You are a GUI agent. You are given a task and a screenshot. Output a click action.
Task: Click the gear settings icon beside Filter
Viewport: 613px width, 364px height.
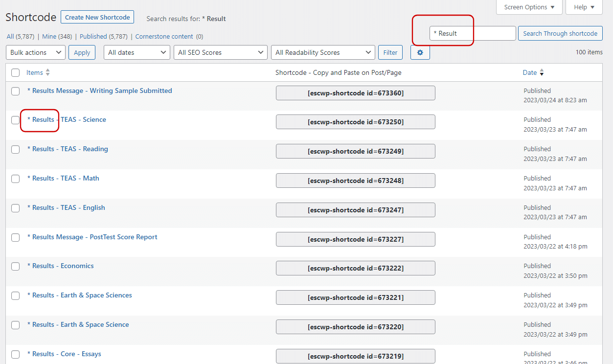tap(420, 52)
